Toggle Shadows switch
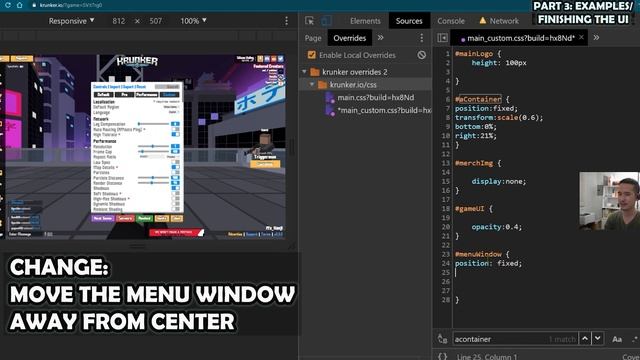The width and height of the screenshot is (640, 360). click(176, 188)
